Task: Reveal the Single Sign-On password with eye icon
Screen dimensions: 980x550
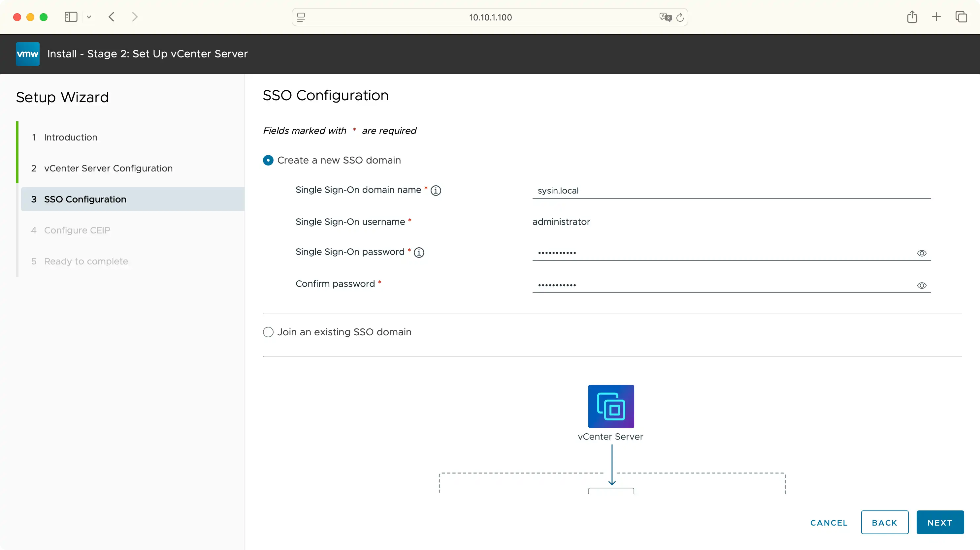Action: pos(921,253)
